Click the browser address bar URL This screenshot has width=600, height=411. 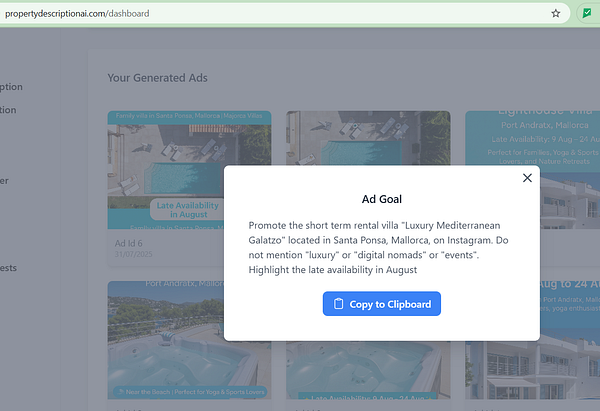pos(77,14)
